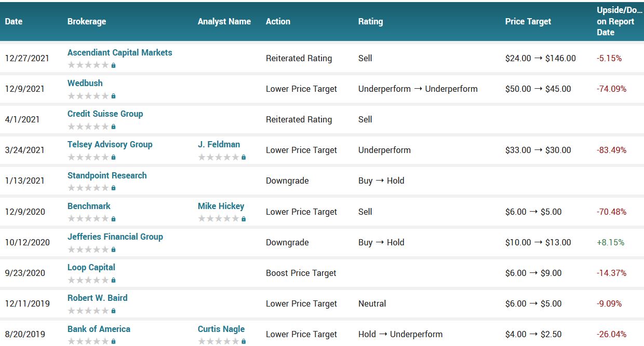Click the lock icon under Mike Hickey

point(244,219)
